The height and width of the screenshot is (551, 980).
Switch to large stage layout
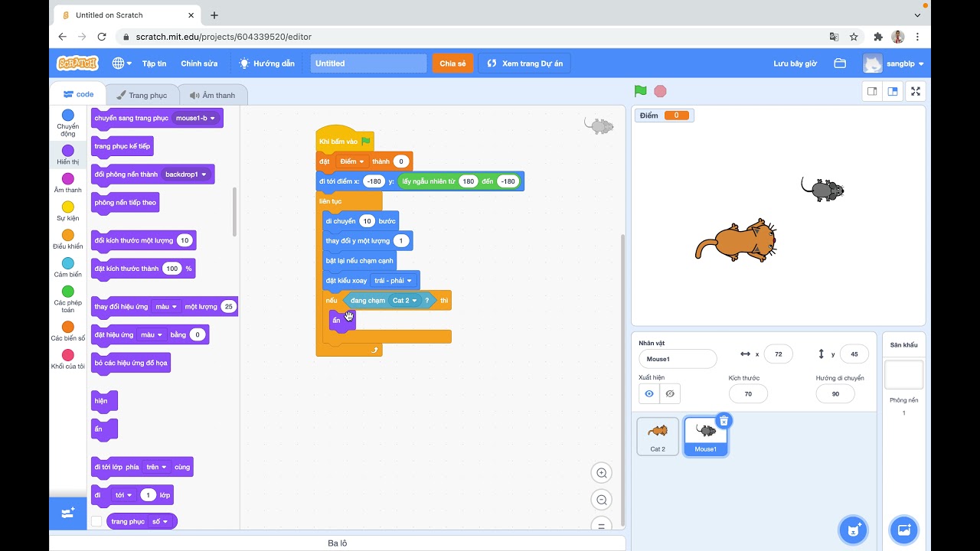click(892, 91)
